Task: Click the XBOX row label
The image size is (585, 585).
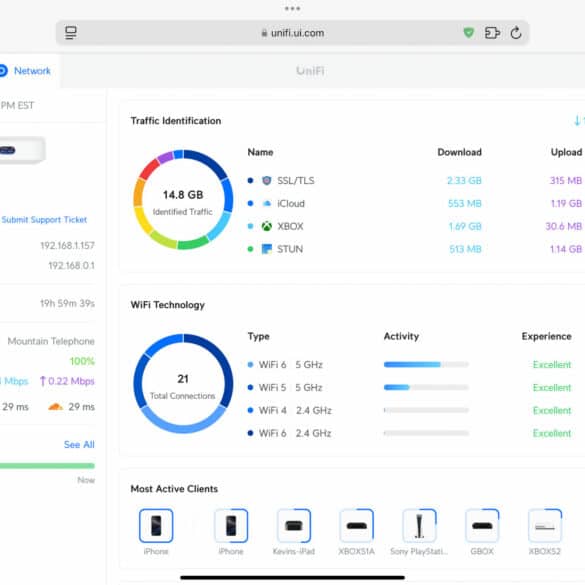Action: point(290,226)
